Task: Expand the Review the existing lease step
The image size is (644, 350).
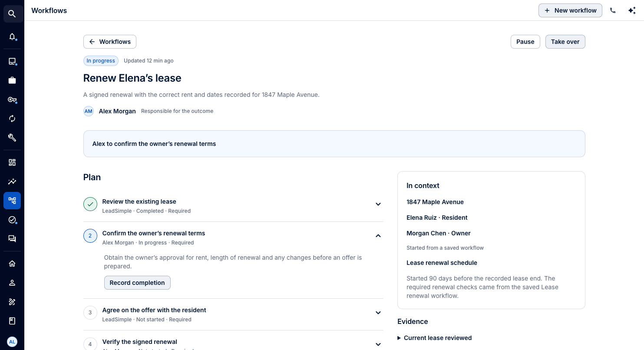Action: point(378,204)
